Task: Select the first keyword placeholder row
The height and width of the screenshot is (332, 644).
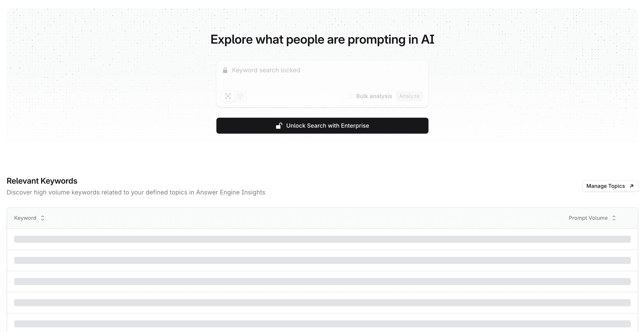Action: [322, 239]
